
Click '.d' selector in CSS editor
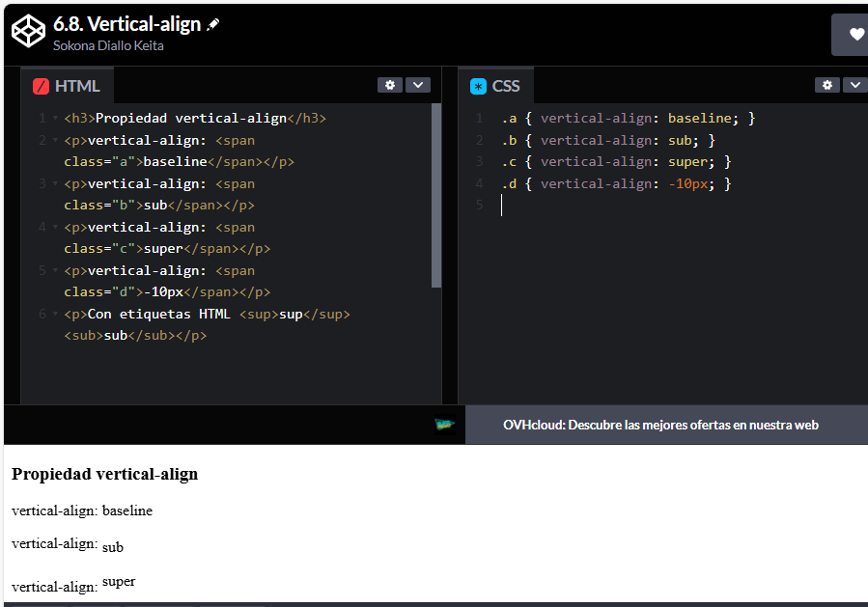point(509,183)
